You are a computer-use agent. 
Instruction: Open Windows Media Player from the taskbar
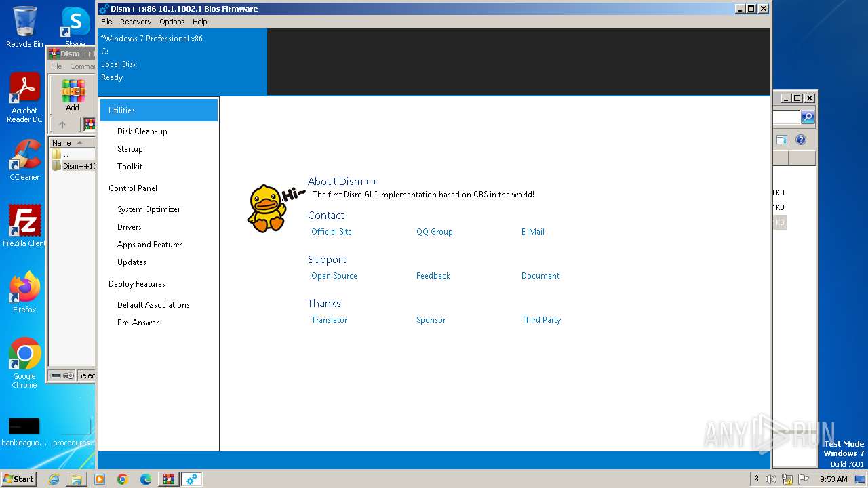[x=100, y=479]
